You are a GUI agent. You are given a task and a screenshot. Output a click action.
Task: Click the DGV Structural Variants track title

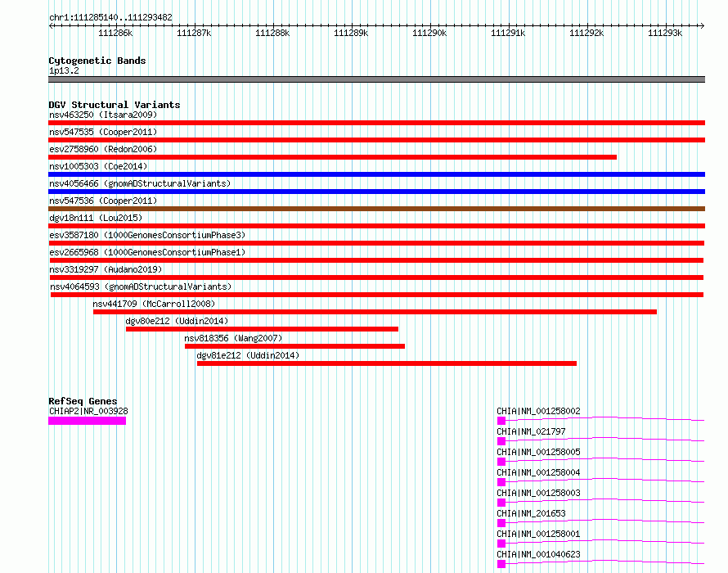click(x=115, y=105)
